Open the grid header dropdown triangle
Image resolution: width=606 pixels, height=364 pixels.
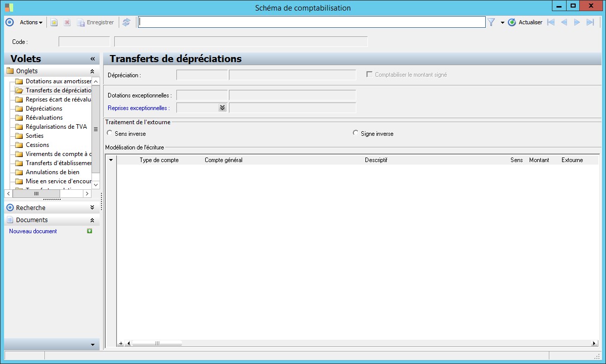pyautogui.click(x=111, y=160)
